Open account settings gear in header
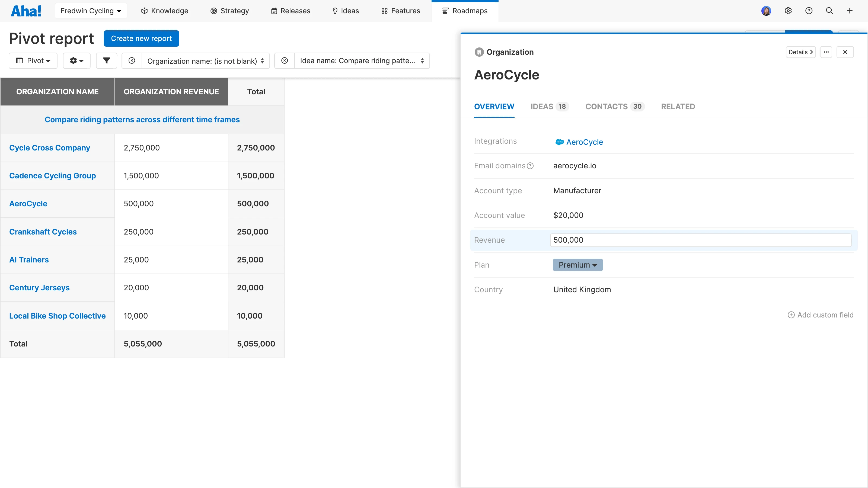The height and width of the screenshot is (488, 868). click(788, 11)
